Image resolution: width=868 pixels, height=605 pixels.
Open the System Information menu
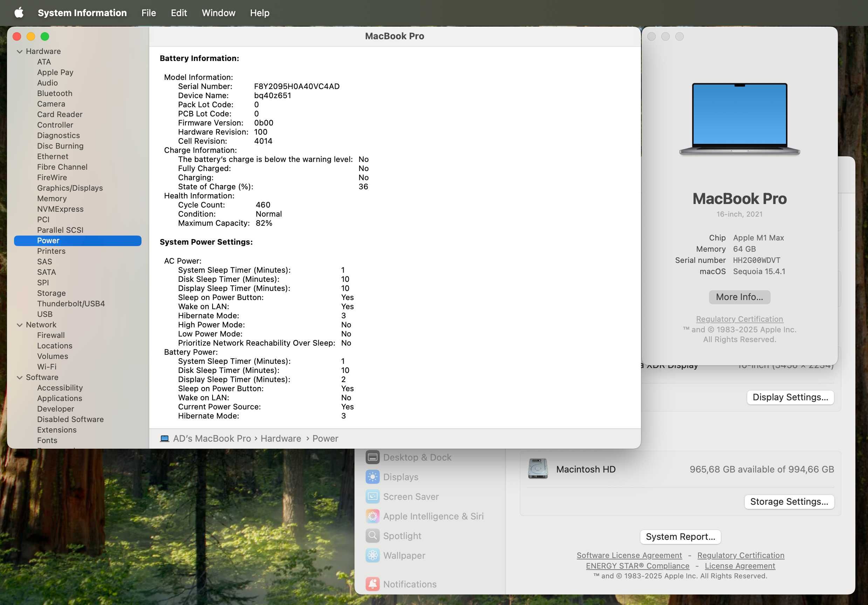(82, 13)
